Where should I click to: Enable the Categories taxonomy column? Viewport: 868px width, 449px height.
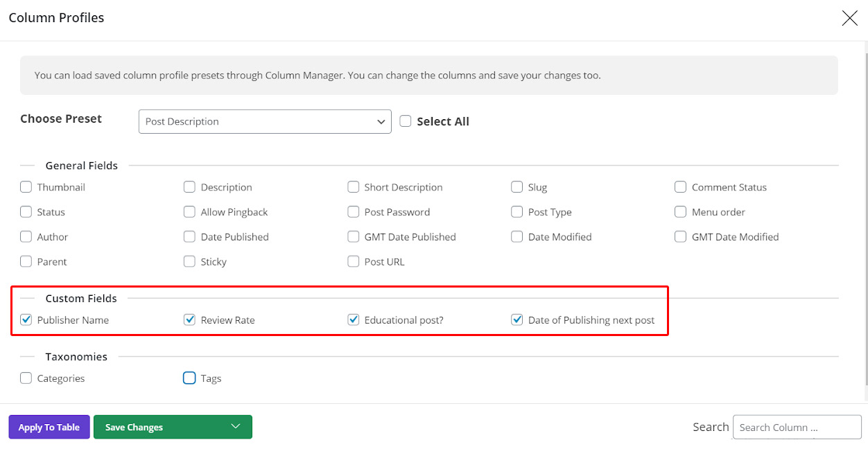point(26,378)
